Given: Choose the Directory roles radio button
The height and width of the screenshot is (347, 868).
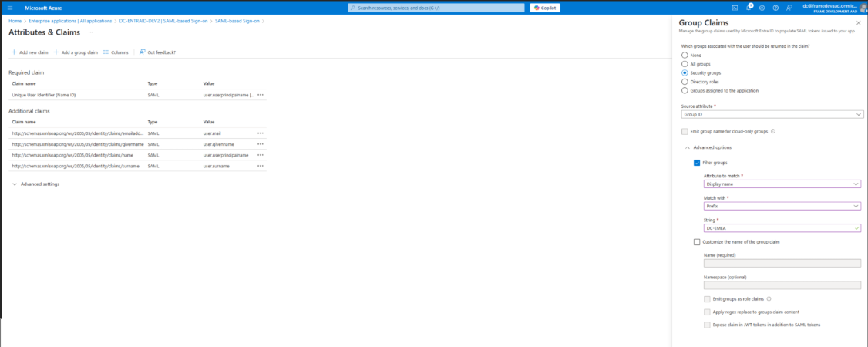Looking at the screenshot, I should (685, 81).
